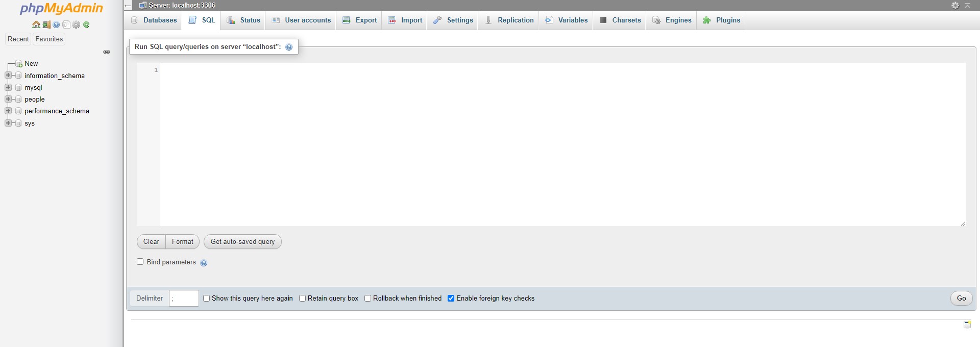The width and height of the screenshot is (980, 347).
Task: Select the information_schema database name
Action: [55, 76]
